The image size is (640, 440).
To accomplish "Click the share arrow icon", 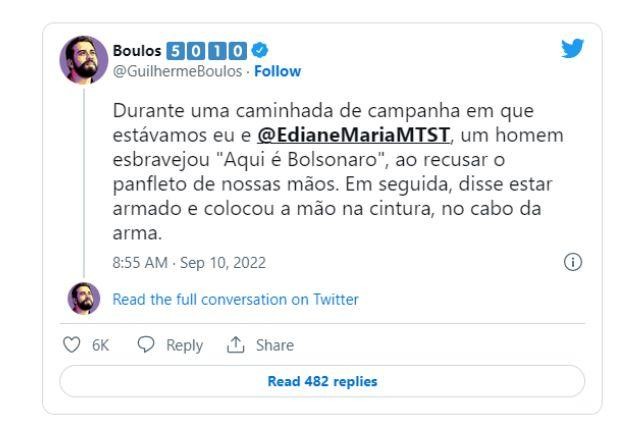I will click(237, 345).
